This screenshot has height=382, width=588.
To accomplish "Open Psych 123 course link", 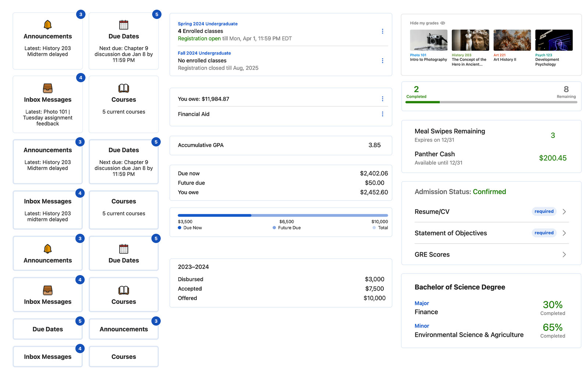I will (544, 55).
